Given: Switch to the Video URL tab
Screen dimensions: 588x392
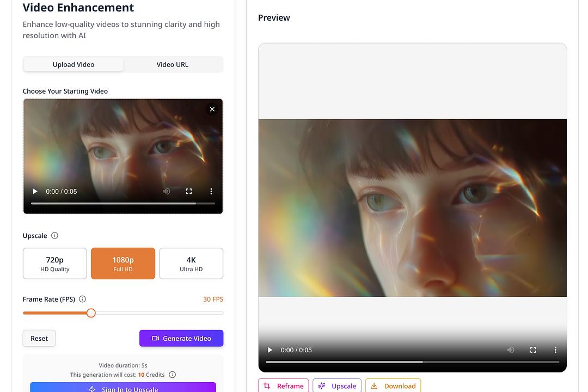Looking at the screenshot, I should point(172,64).
